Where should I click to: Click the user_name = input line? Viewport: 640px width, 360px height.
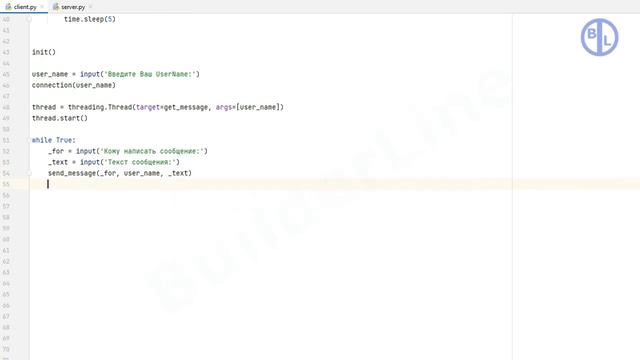coord(116,74)
